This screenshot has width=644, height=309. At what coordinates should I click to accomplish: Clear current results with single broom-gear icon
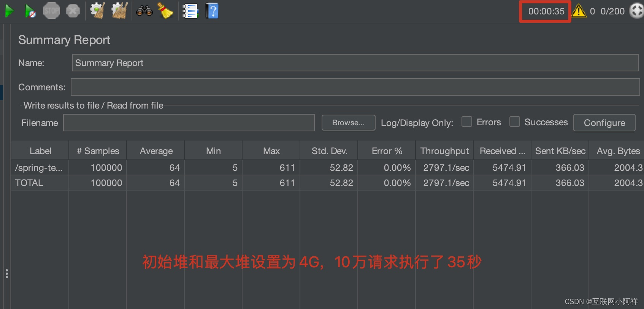pos(97,11)
